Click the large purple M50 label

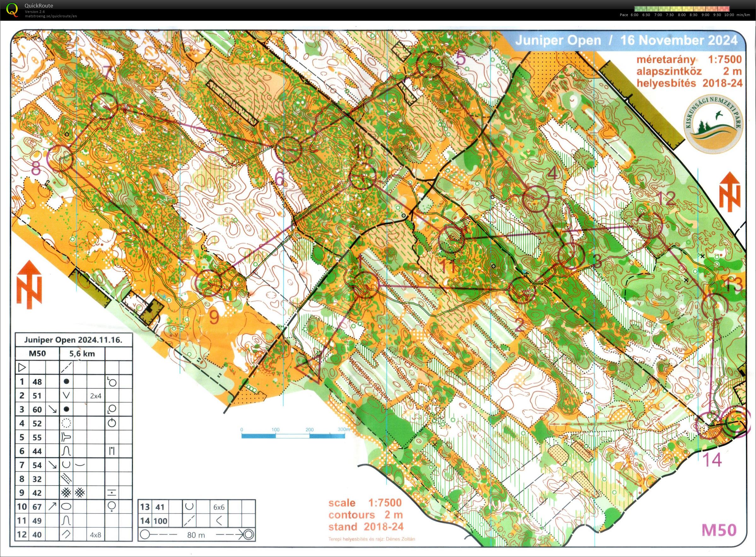pos(719,531)
